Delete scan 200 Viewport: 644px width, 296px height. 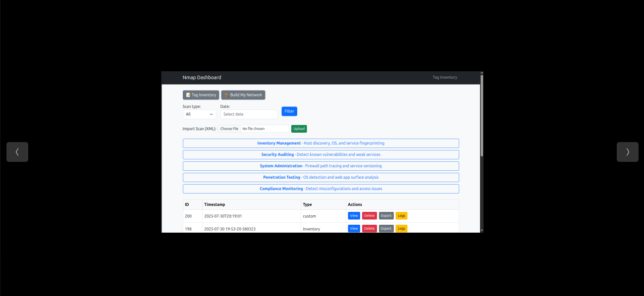coord(370,216)
